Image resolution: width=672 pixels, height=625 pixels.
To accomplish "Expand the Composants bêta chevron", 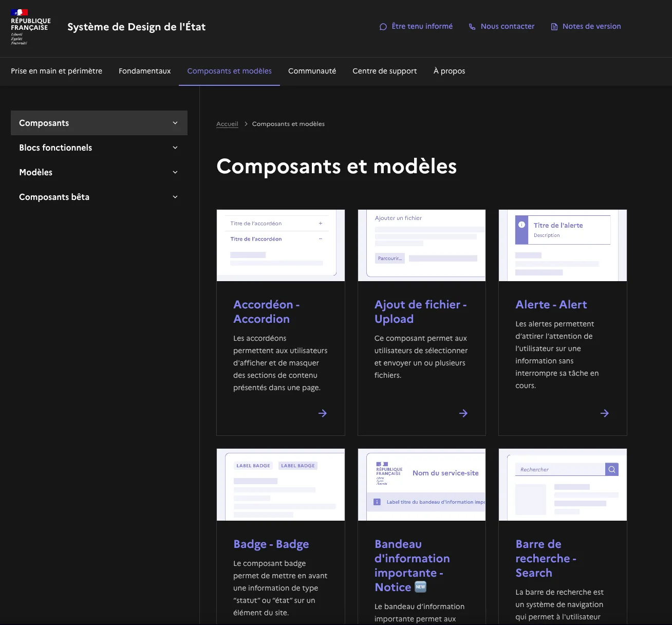I will [x=175, y=197].
